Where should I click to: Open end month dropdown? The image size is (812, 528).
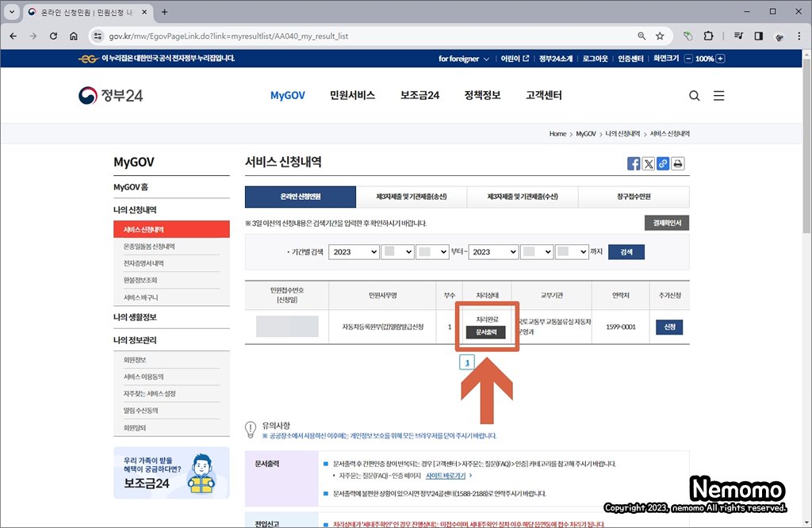pyautogui.click(x=537, y=252)
